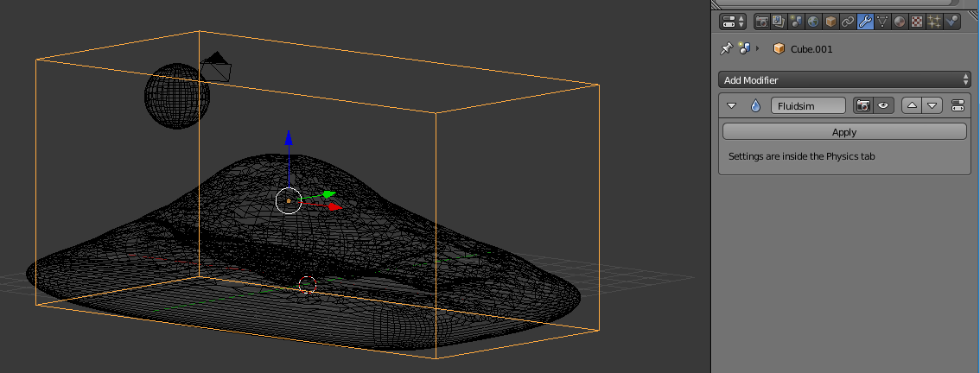Apply the Fluidsim modifier

(x=844, y=132)
